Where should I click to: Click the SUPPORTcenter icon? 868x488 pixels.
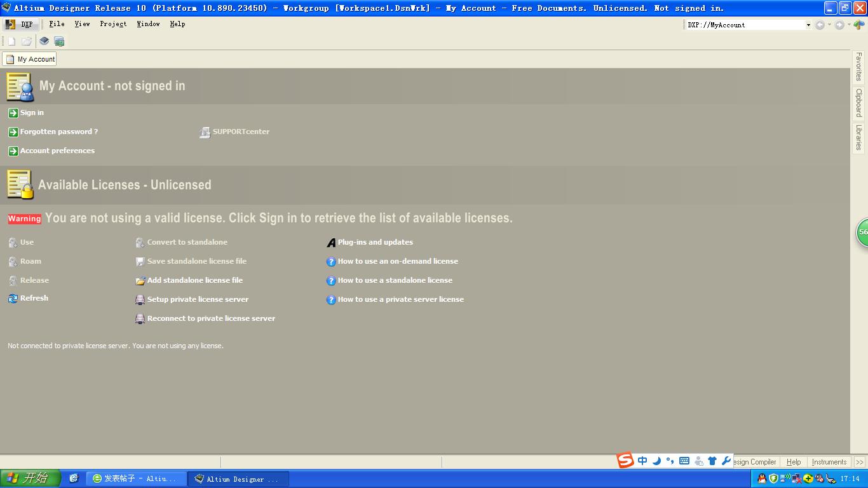pos(205,132)
